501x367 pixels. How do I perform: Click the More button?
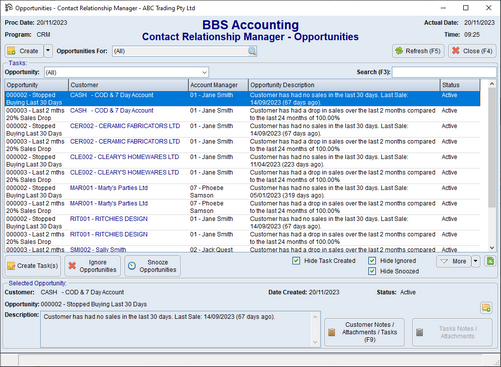(453, 261)
